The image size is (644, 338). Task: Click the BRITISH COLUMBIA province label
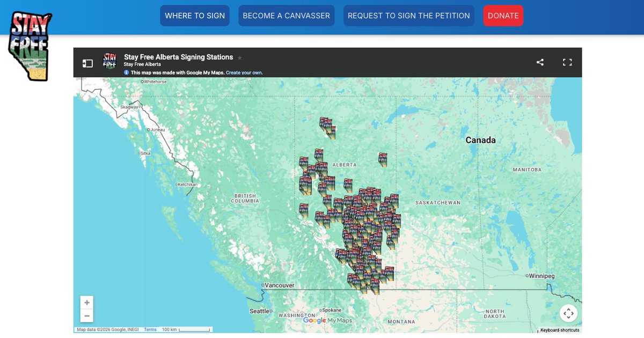coord(245,199)
